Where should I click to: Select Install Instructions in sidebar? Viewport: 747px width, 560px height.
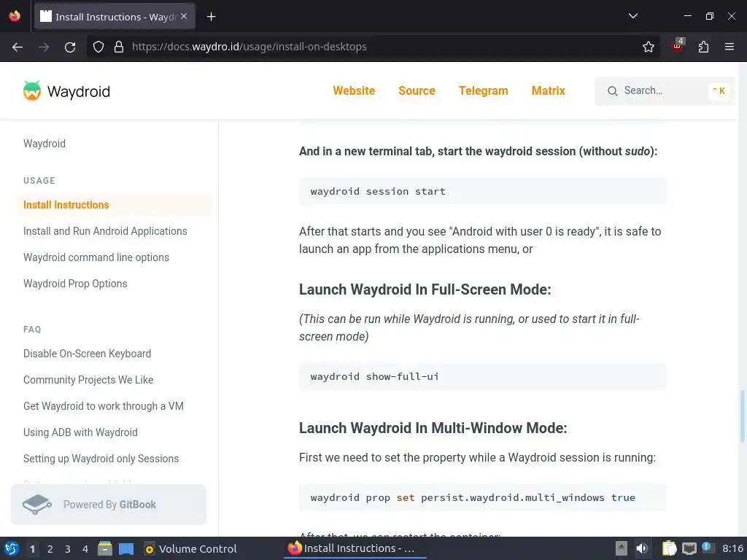(x=66, y=205)
